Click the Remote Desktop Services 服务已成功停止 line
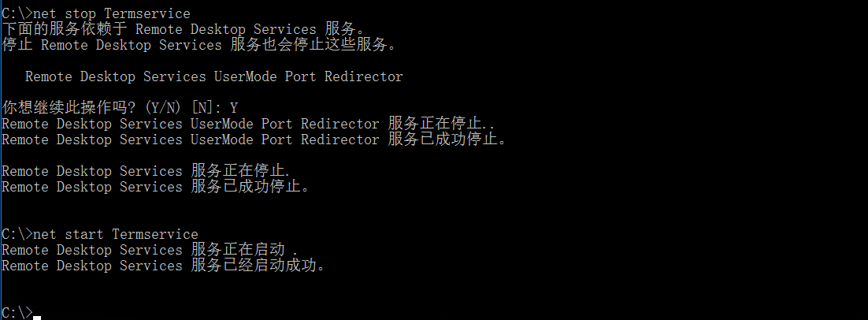Viewport: 868px width, 320px height. [x=155, y=187]
